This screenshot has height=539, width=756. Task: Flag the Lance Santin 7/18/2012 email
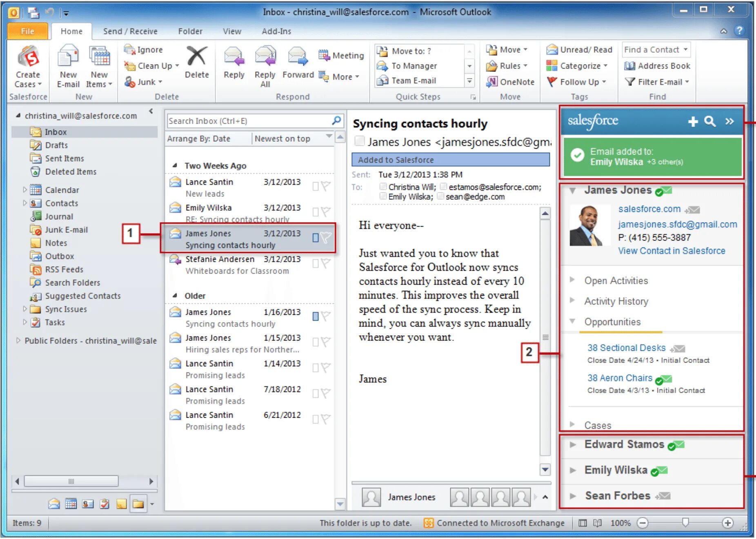click(325, 393)
